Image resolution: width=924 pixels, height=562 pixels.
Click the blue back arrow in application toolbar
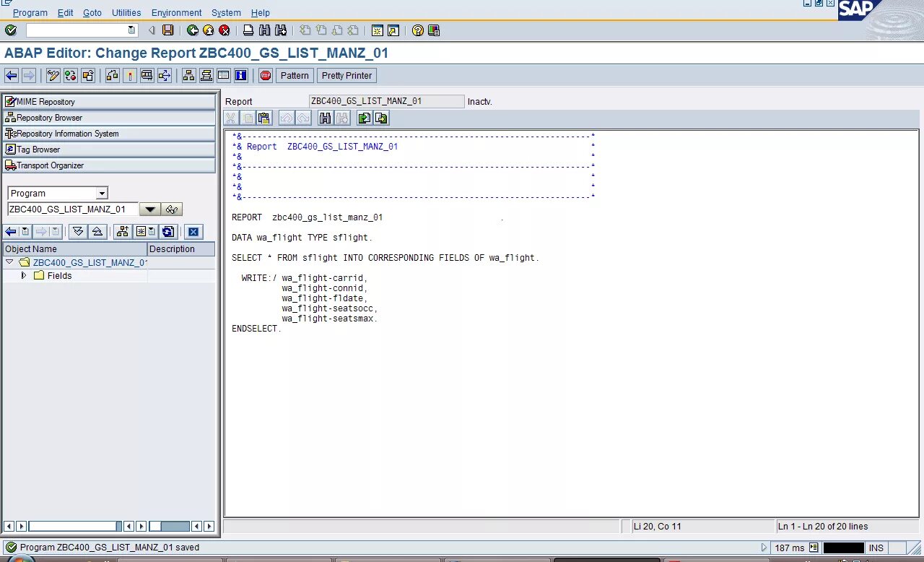[x=11, y=75]
